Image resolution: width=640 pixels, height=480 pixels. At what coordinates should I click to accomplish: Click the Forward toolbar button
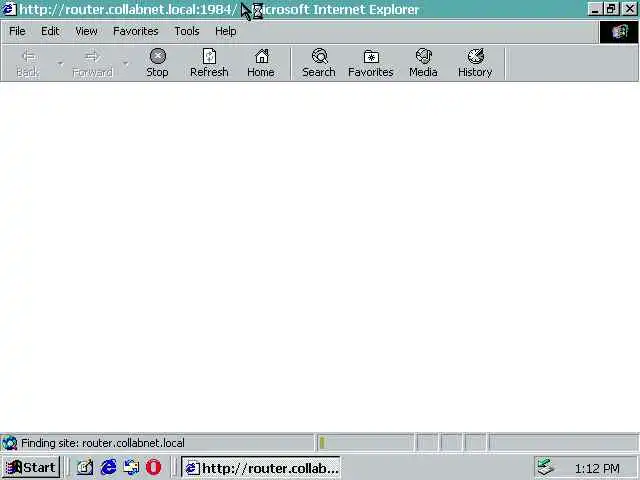point(93,63)
